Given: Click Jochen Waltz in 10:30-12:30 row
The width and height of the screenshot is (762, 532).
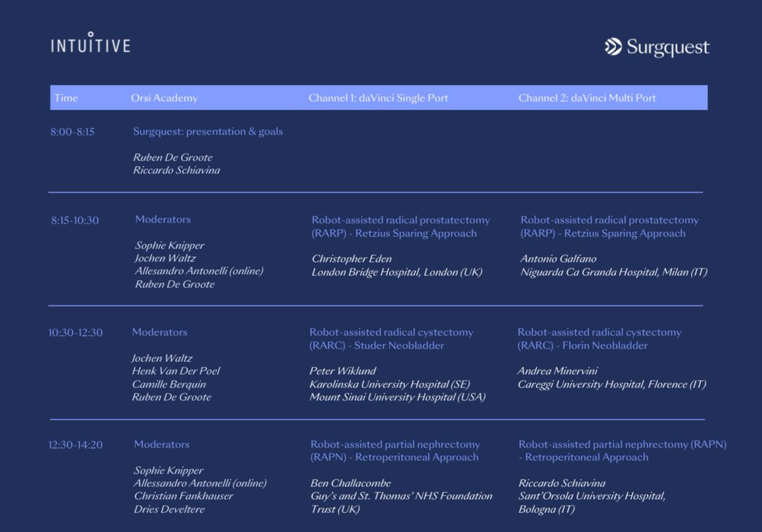Looking at the screenshot, I should point(162,358).
